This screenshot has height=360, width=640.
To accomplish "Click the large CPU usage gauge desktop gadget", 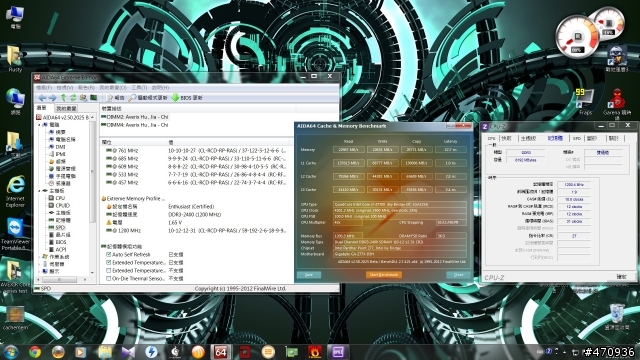I will coord(577,37).
